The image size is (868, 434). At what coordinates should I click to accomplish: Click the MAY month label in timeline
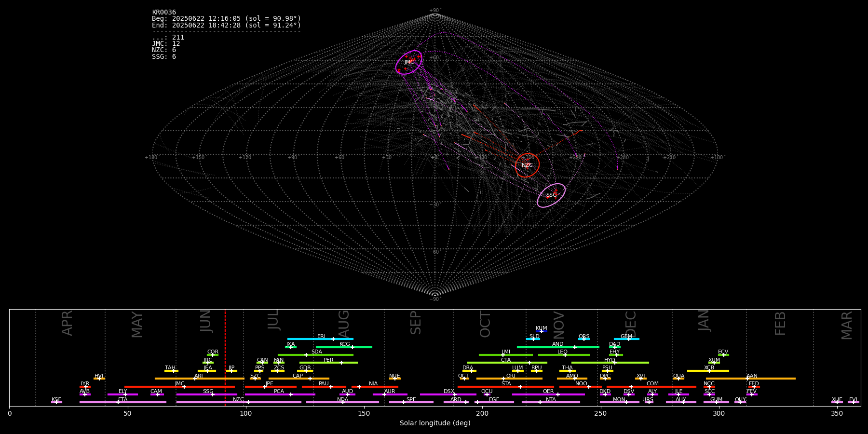[137, 325]
